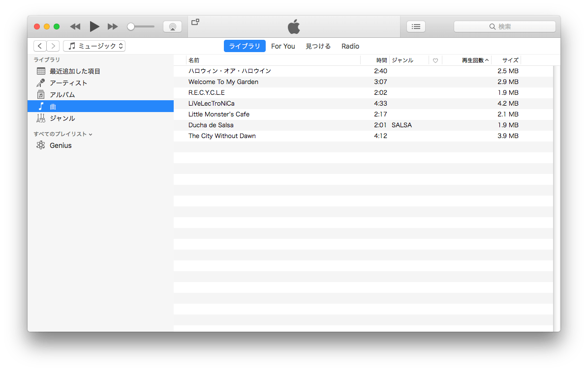Select song Welcome To My Garden

(223, 82)
